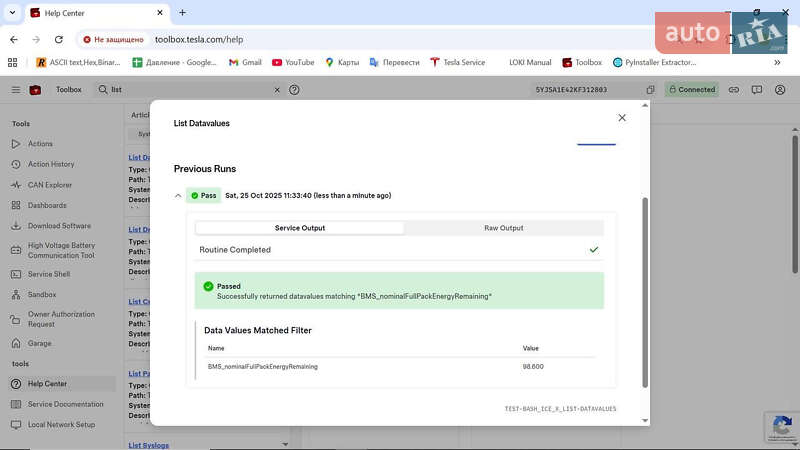Click the dialog's vertical scrollbar
The height and width of the screenshot is (450, 800).
pos(645,290)
